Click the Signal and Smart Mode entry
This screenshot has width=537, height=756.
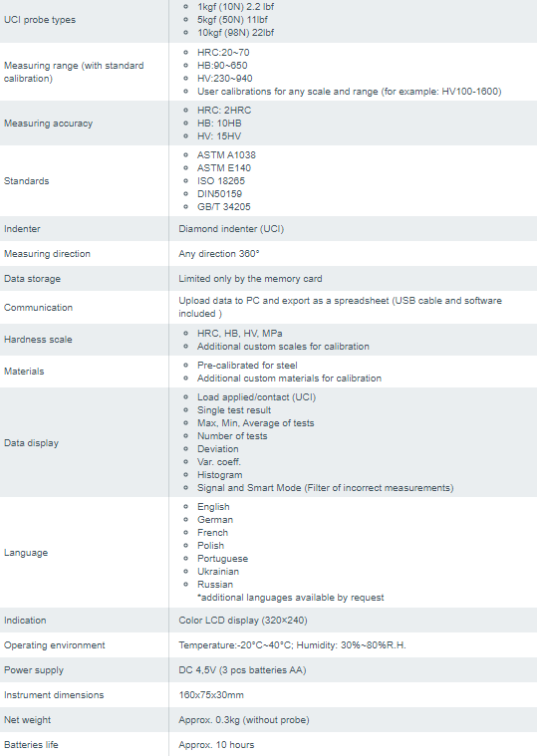tap(326, 488)
